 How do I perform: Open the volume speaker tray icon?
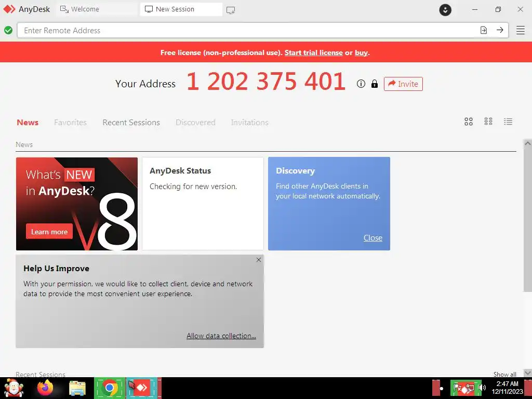[x=482, y=388]
